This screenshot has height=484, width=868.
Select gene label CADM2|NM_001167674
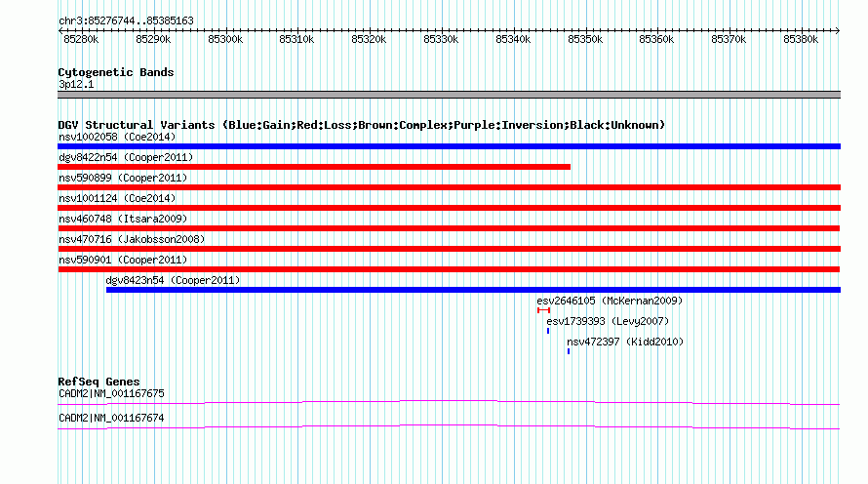111,418
